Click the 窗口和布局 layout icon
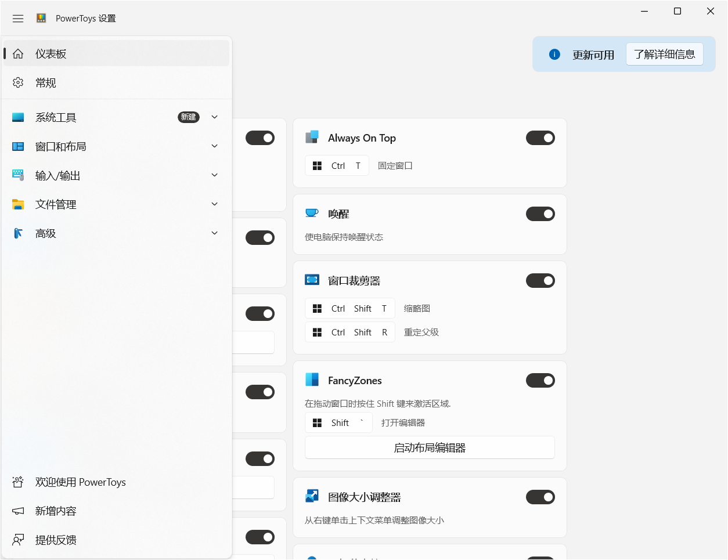 [18, 147]
